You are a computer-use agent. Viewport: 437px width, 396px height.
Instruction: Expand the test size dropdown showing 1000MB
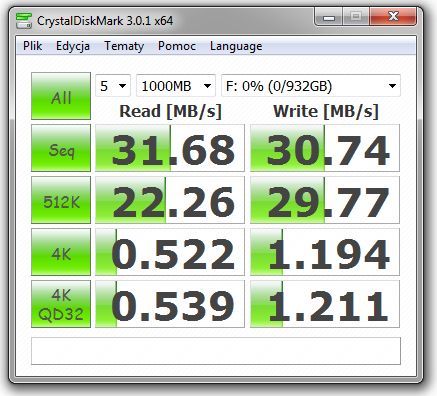click(x=176, y=86)
